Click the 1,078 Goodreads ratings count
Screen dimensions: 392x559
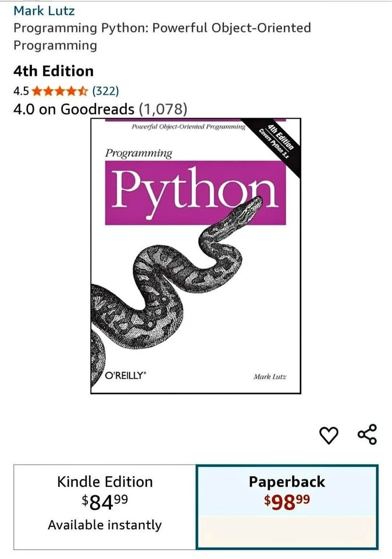(163, 109)
